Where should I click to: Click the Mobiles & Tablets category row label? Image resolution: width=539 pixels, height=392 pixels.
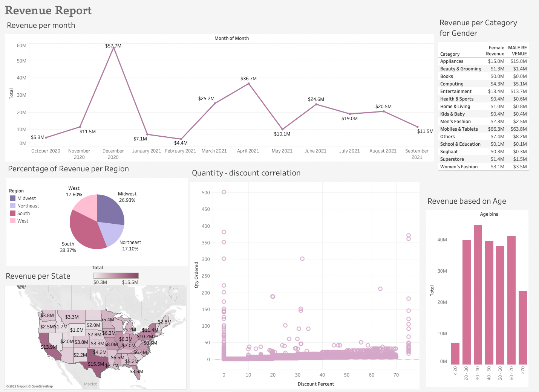(x=459, y=129)
